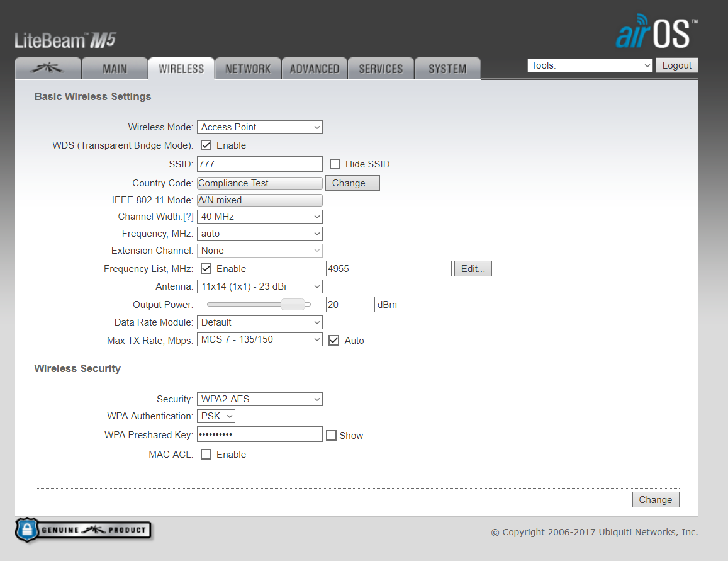Open the SERVICES tab
728x561 pixels.
pyautogui.click(x=381, y=68)
